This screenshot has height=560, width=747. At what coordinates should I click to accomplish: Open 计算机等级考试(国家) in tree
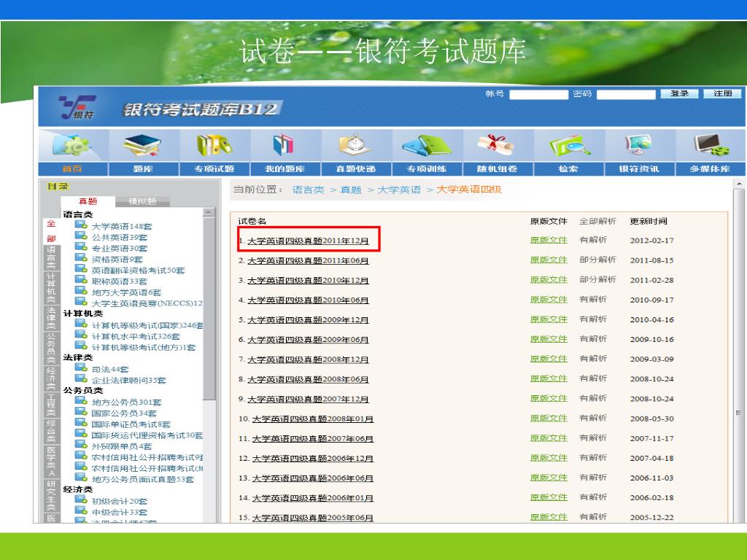147,325
